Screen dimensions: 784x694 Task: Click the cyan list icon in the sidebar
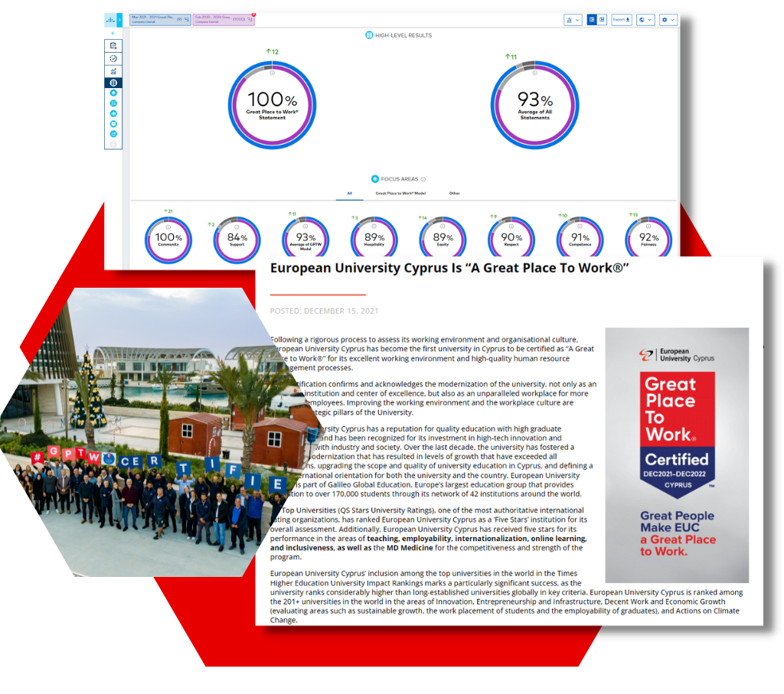113,103
